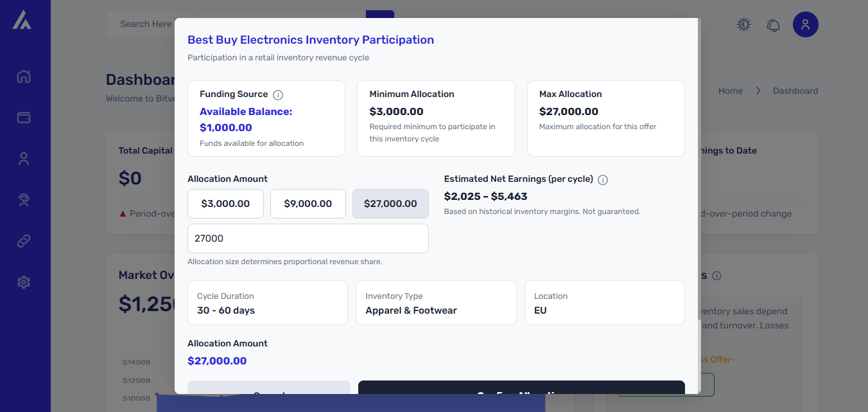Select the $3,000.00 allocation preset
Viewport: 868px width, 412px height.
tap(225, 203)
